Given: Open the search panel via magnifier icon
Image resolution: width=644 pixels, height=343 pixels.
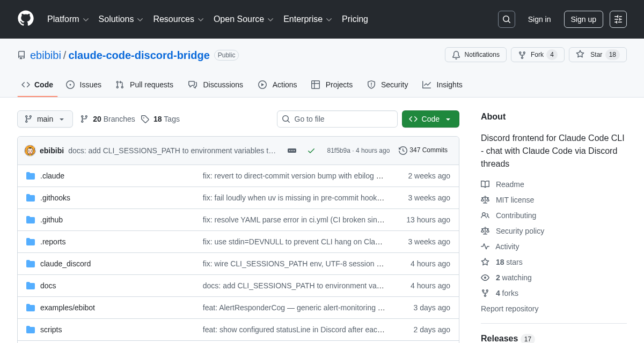Looking at the screenshot, I should point(506,19).
